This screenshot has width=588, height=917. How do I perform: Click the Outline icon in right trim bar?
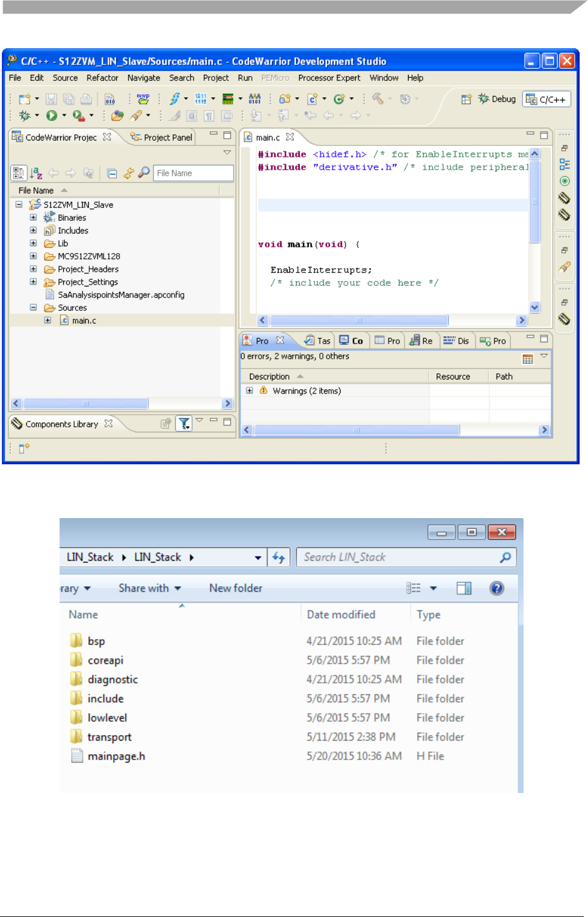[x=564, y=164]
